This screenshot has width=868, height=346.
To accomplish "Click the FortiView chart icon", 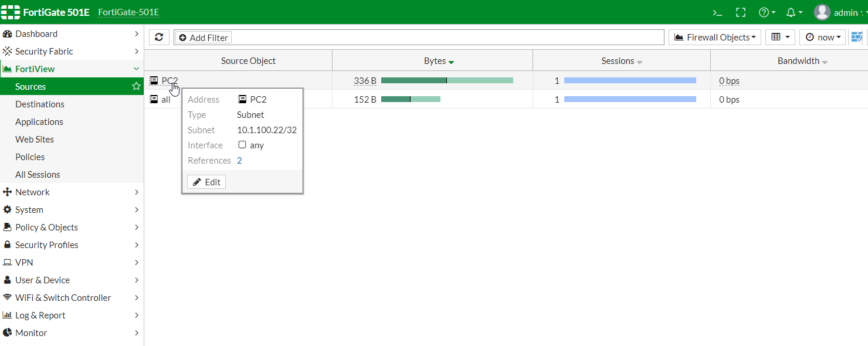I will point(8,69).
